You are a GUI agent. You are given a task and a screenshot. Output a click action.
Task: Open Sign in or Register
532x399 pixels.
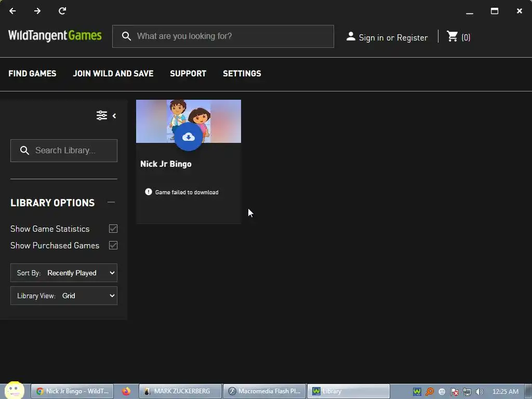tap(393, 37)
